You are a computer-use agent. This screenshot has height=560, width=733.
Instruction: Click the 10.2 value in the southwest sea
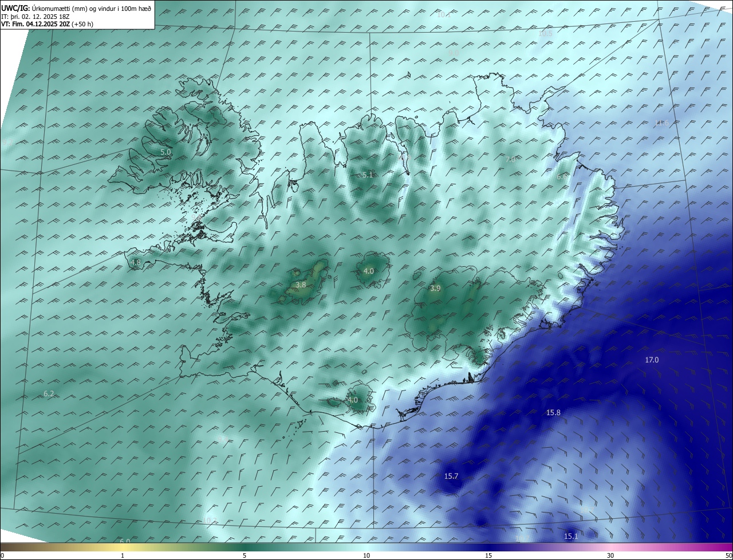pos(210,521)
